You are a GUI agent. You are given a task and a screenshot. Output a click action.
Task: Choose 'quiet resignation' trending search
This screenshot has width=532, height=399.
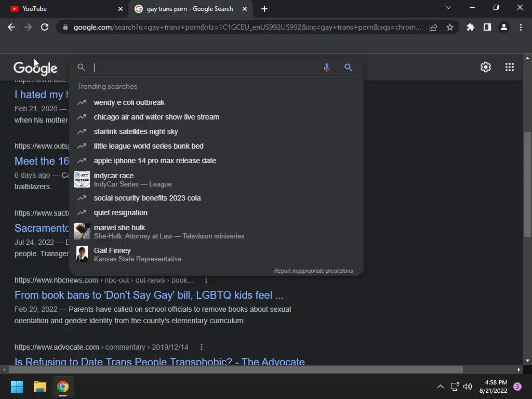(x=216, y=212)
